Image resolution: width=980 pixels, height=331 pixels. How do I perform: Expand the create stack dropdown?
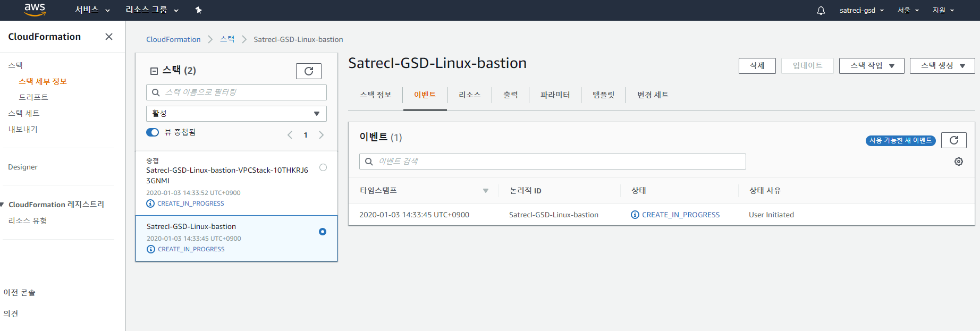(x=942, y=66)
